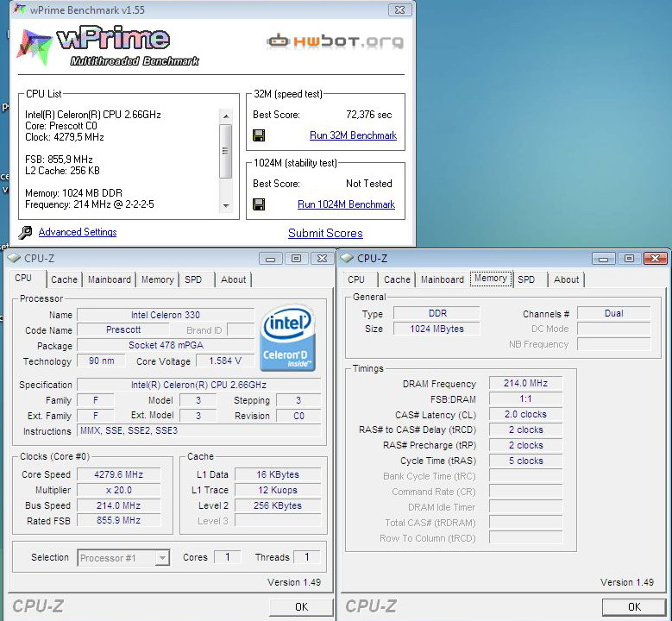The width and height of the screenshot is (672, 621).
Task: Open About tab in right CPU-Z window
Action: click(566, 279)
